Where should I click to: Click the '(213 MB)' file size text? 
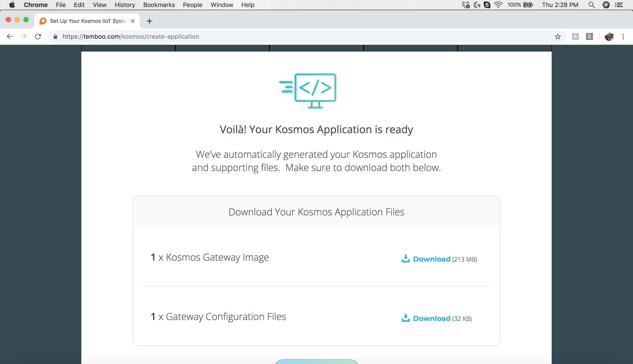[x=465, y=260]
